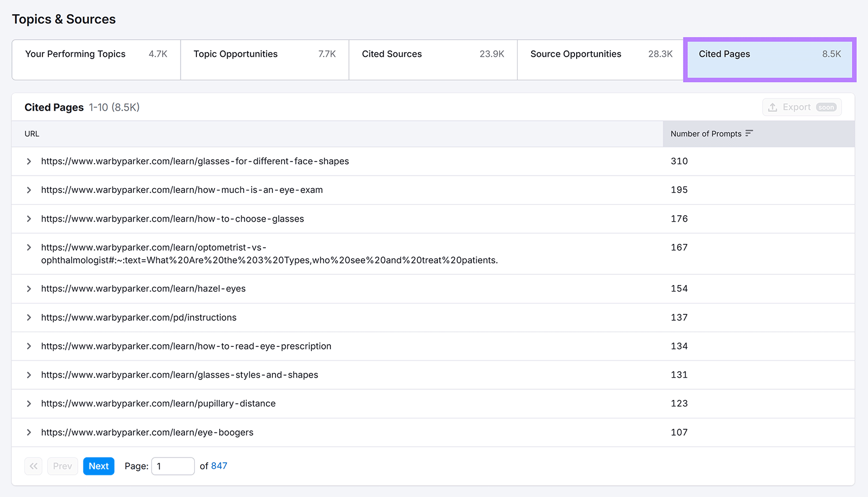Screen dimensions: 868x497
Task: Click the Prev page button
Action: pyautogui.click(x=62, y=466)
